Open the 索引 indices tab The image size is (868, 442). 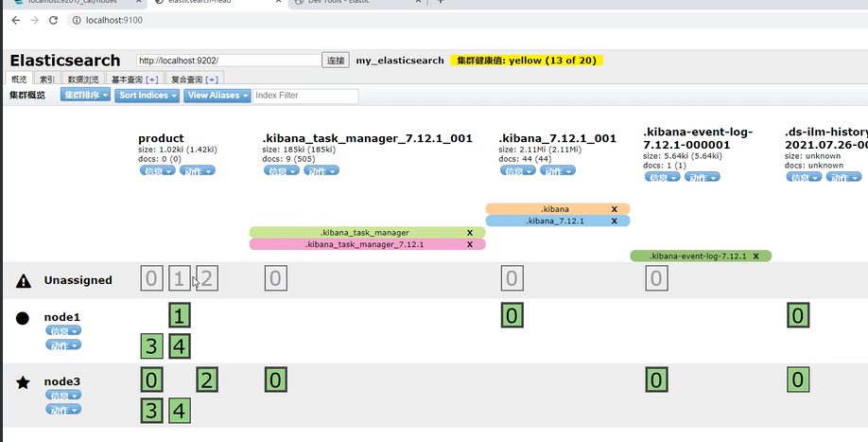[47, 80]
